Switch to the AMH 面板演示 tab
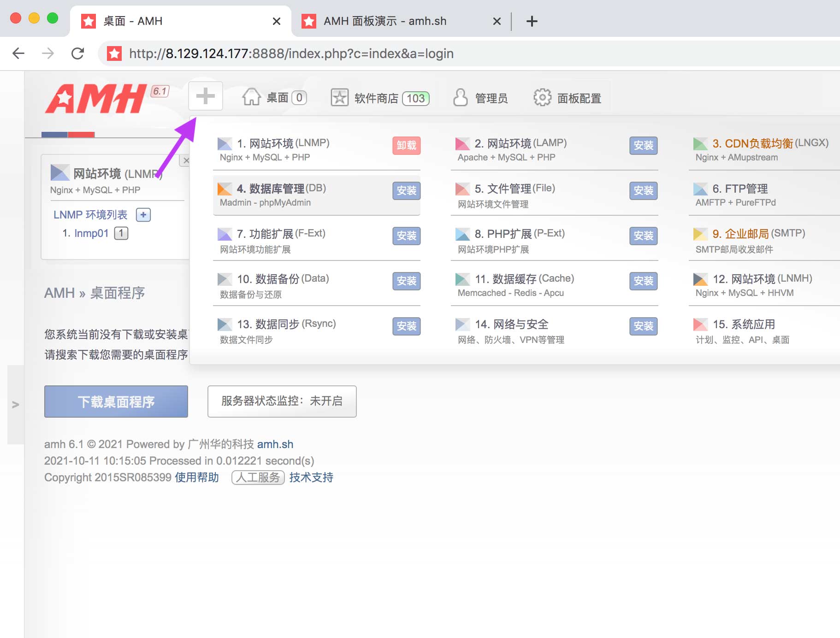 click(x=385, y=21)
